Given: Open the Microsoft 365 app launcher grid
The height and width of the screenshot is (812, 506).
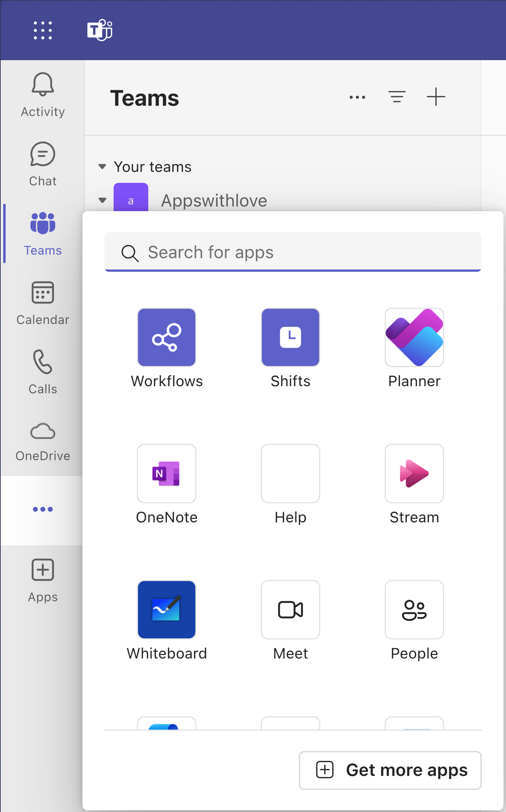Looking at the screenshot, I should pyautogui.click(x=42, y=30).
